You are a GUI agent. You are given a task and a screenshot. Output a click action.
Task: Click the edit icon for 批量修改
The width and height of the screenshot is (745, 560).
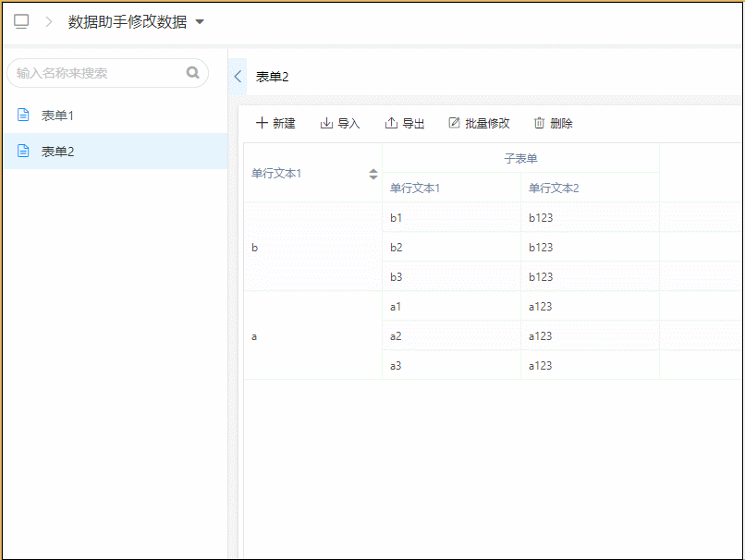454,123
